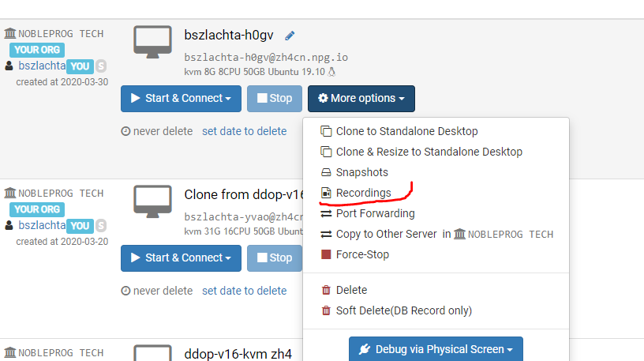Image resolution: width=644 pixels, height=361 pixels.
Task: Choose Copy to Other Server menu entry
Action: (x=436, y=234)
